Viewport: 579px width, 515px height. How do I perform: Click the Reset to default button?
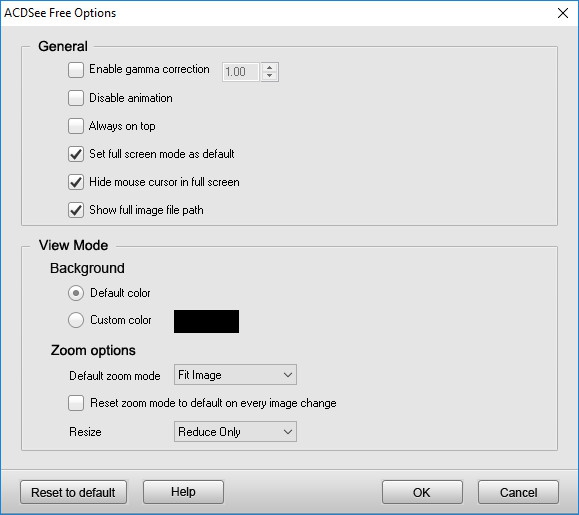(x=73, y=492)
